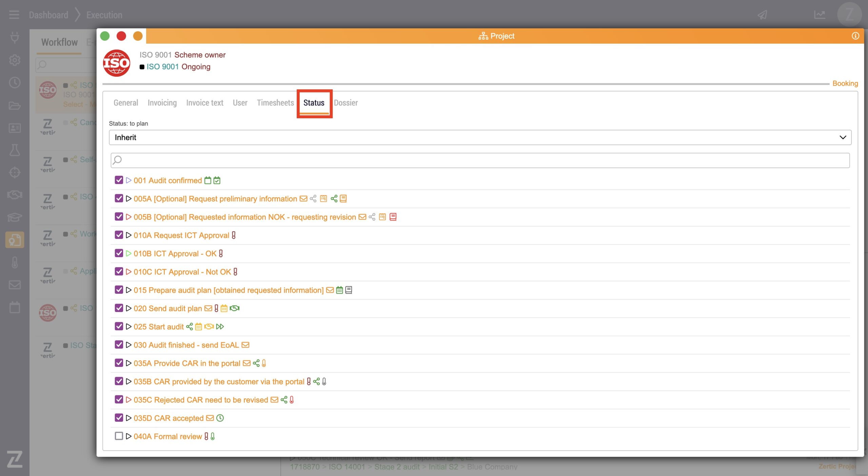Click the handshake icon on 020 Send audit plan
This screenshot has height=476, width=868.
235,308
